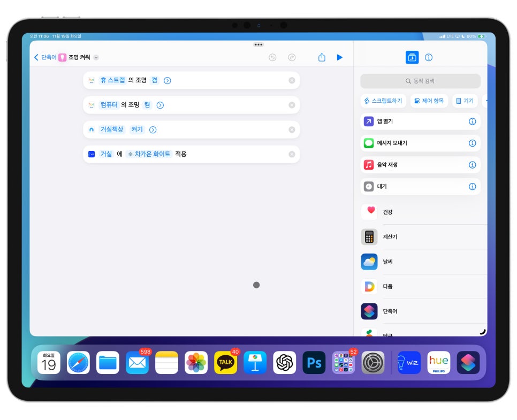
Task: Open Files app from the dock
Action: tap(108, 362)
